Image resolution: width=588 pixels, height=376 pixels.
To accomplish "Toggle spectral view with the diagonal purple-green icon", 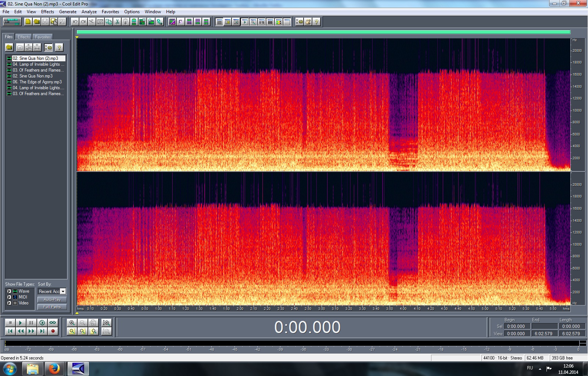I will (x=172, y=22).
